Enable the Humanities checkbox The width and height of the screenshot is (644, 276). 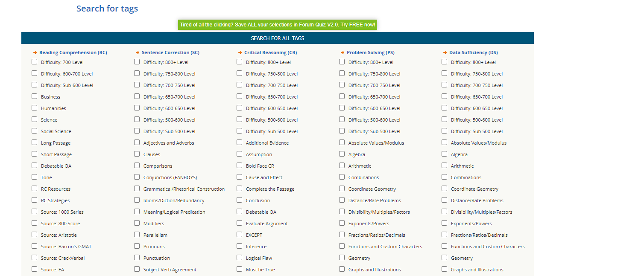pos(35,108)
